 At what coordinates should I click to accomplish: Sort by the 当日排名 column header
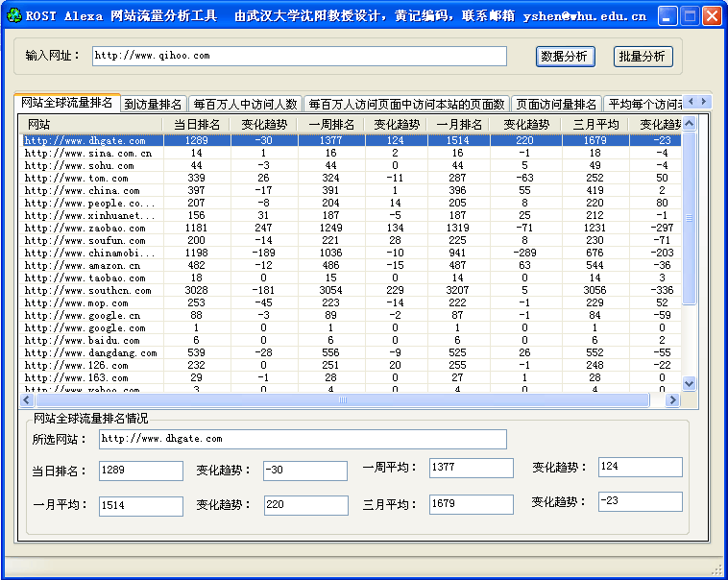[x=197, y=125]
